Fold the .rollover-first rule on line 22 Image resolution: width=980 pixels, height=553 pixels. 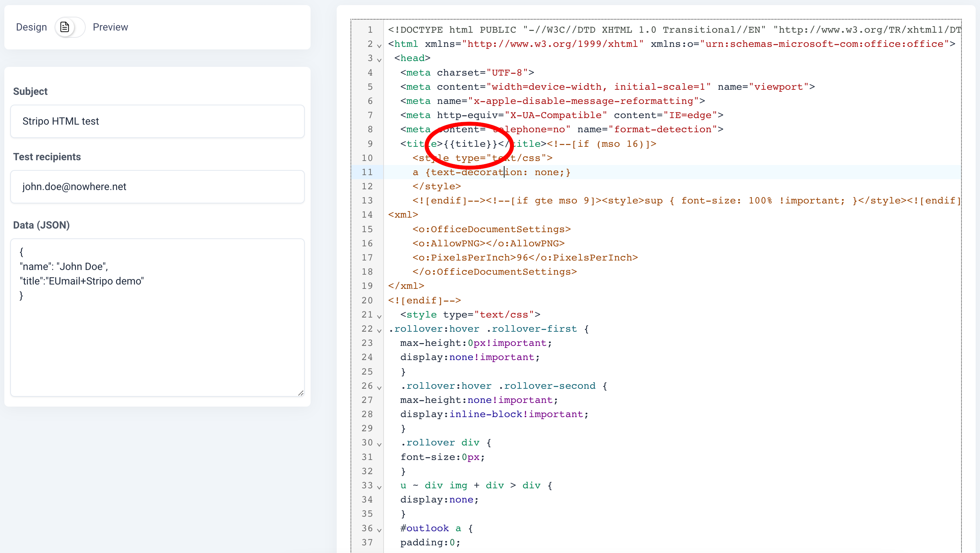(379, 330)
